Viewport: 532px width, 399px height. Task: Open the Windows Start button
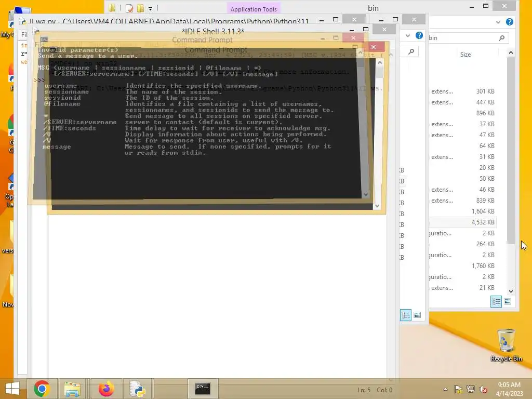(x=12, y=389)
